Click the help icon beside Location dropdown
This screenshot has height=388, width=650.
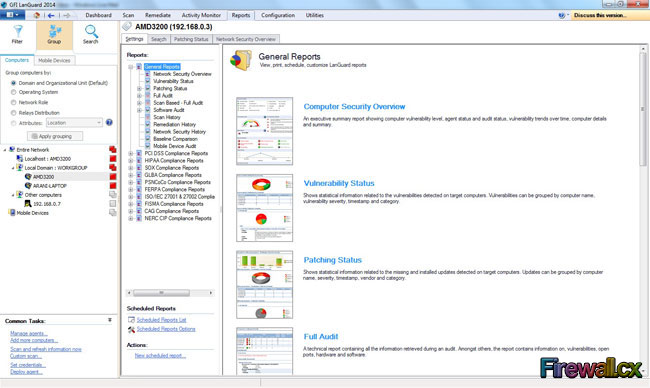click(109, 122)
